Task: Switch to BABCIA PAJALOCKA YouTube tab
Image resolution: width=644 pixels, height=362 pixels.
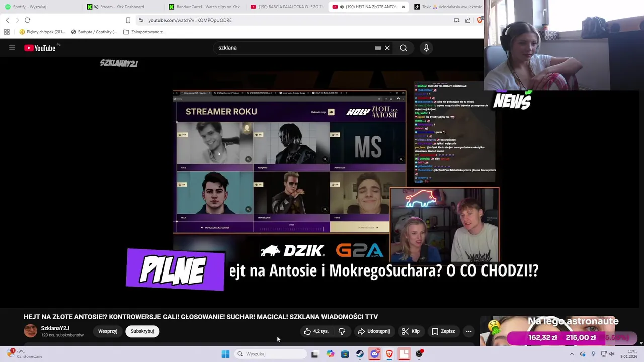Action: click(x=286, y=7)
